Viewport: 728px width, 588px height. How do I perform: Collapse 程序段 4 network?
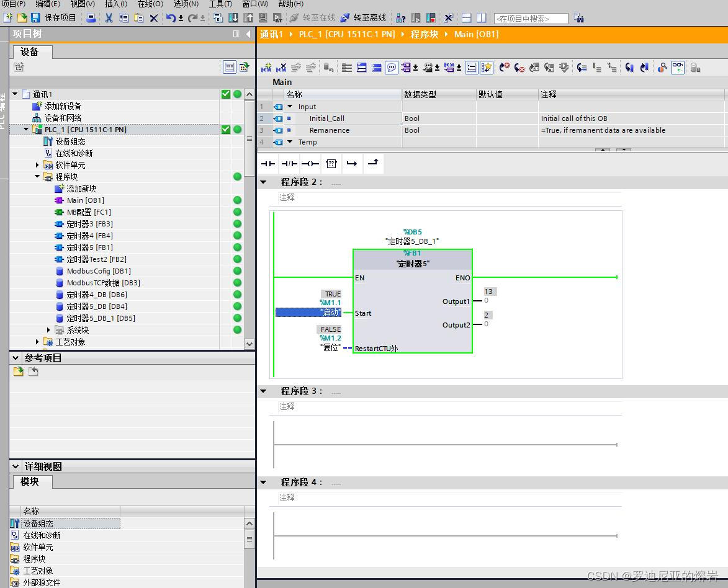[264, 483]
